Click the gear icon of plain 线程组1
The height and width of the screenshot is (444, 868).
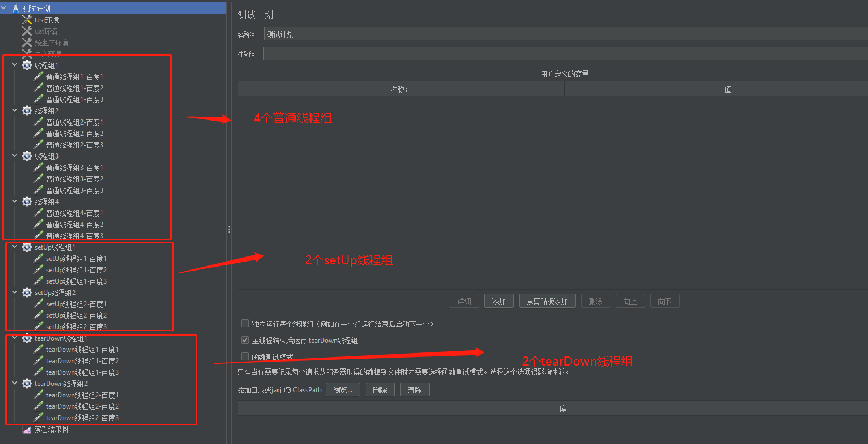(27, 65)
